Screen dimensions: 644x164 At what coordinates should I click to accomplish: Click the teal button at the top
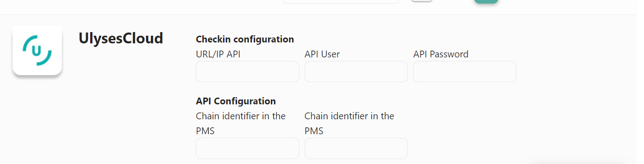[x=486, y=1]
